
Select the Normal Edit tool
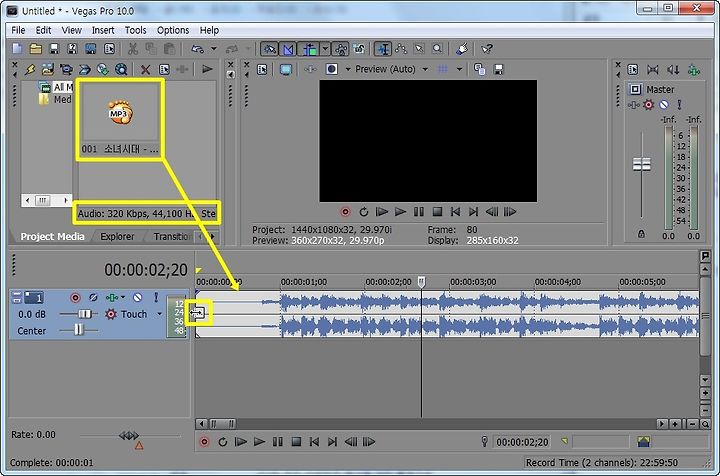point(383,49)
